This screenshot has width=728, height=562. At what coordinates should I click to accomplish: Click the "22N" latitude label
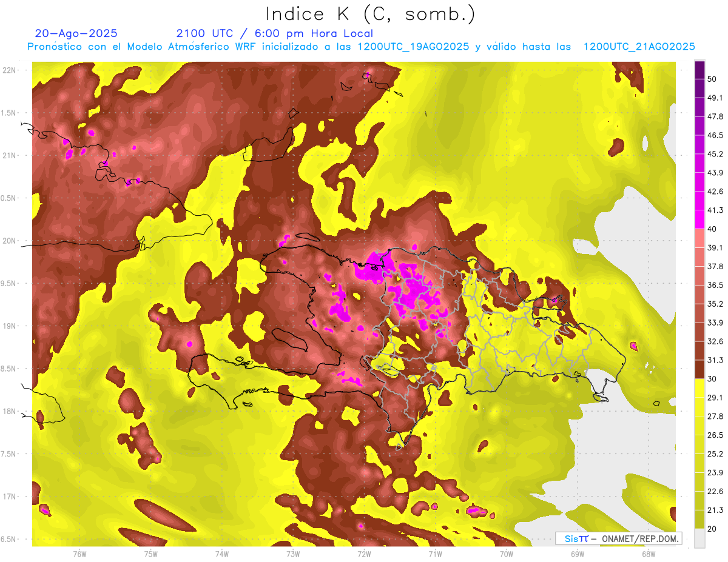[10, 70]
